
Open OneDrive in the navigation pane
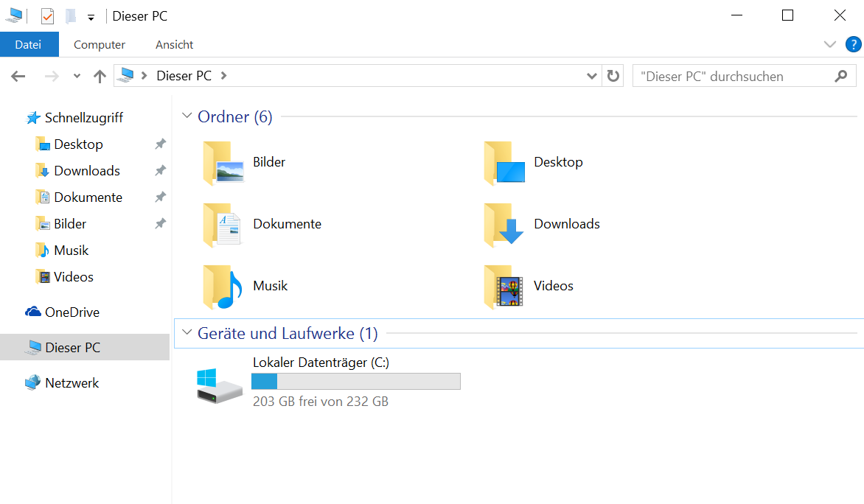[72, 312]
